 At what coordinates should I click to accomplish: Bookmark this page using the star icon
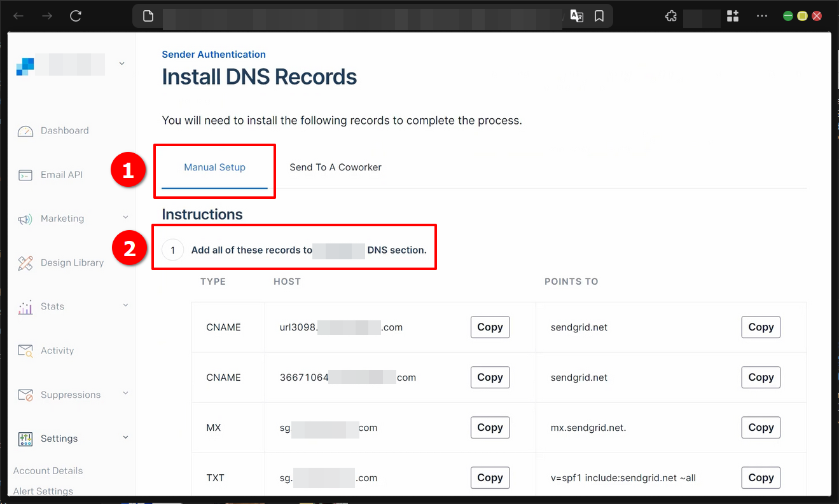point(599,16)
